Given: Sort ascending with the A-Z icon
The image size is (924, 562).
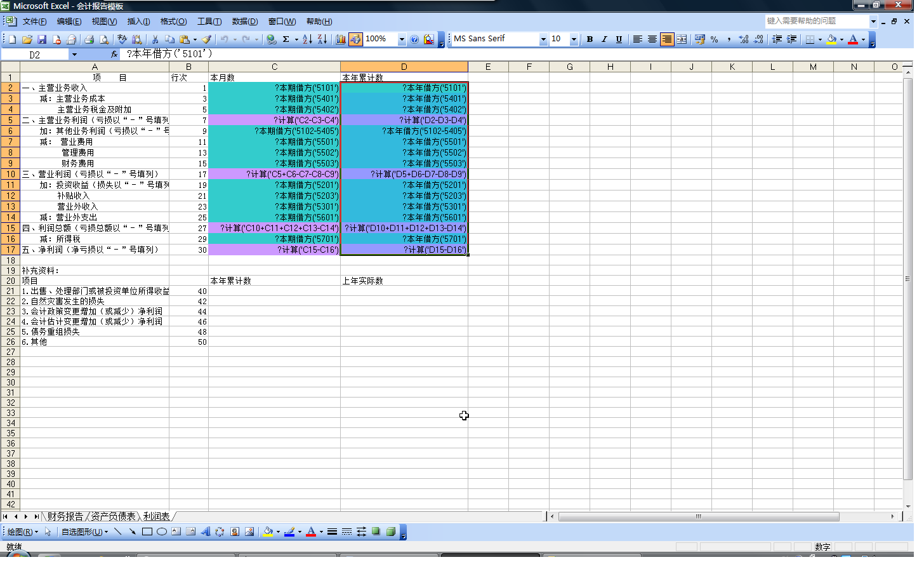Looking at the screenshot, I should click(307, 39).
